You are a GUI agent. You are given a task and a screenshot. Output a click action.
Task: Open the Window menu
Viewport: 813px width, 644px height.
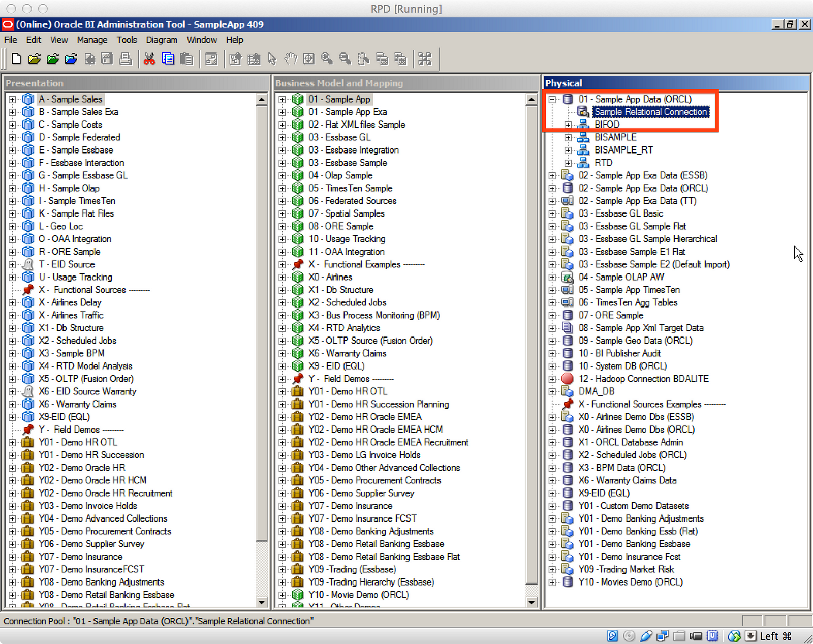pos(202,40)
